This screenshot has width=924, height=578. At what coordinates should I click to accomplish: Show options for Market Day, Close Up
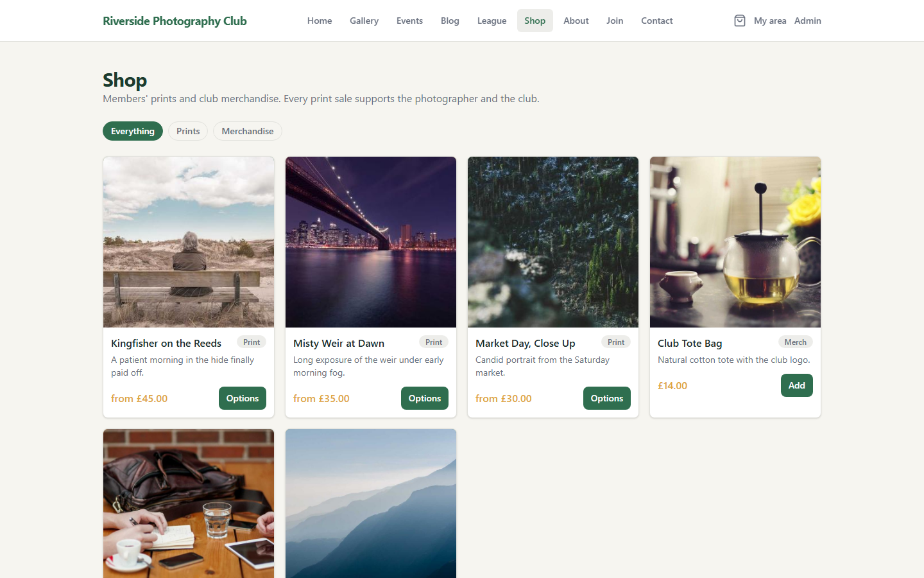tap(607, 398)
